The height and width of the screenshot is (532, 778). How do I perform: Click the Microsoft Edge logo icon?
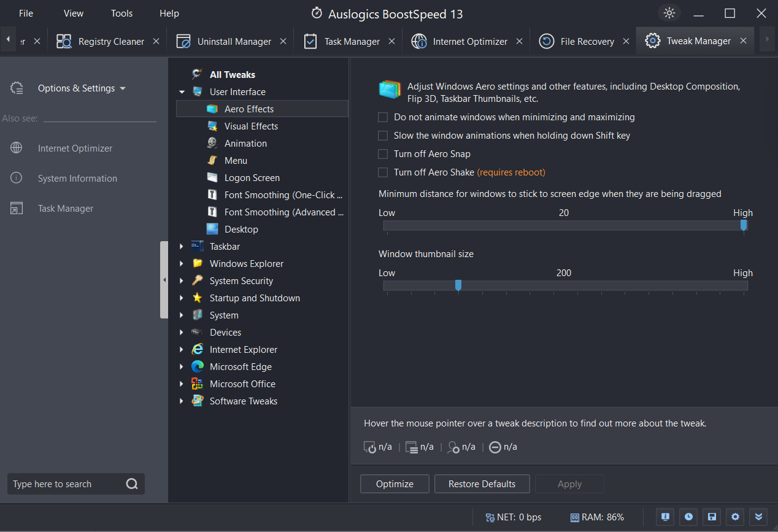(x=197, y=367)
